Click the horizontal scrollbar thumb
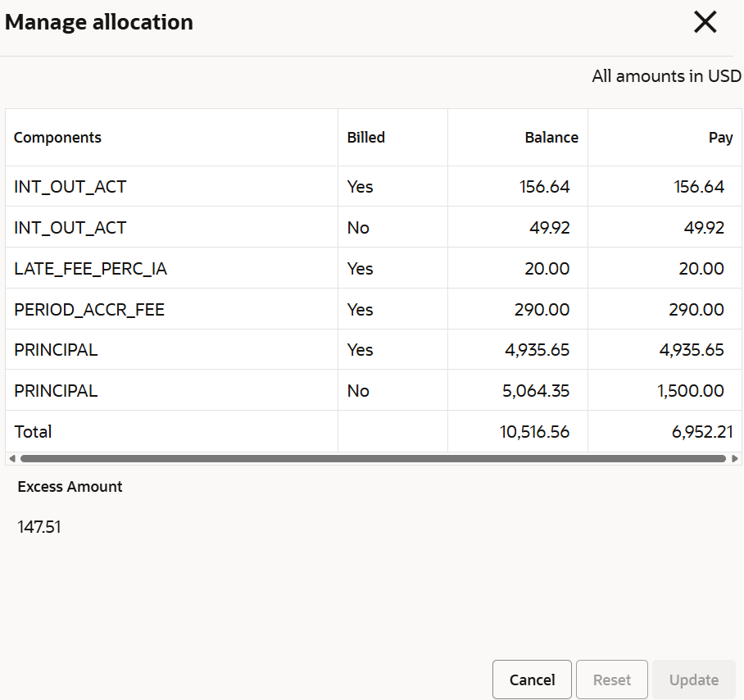This screenshot has height=700, width=744. click(x=373, y=458)
